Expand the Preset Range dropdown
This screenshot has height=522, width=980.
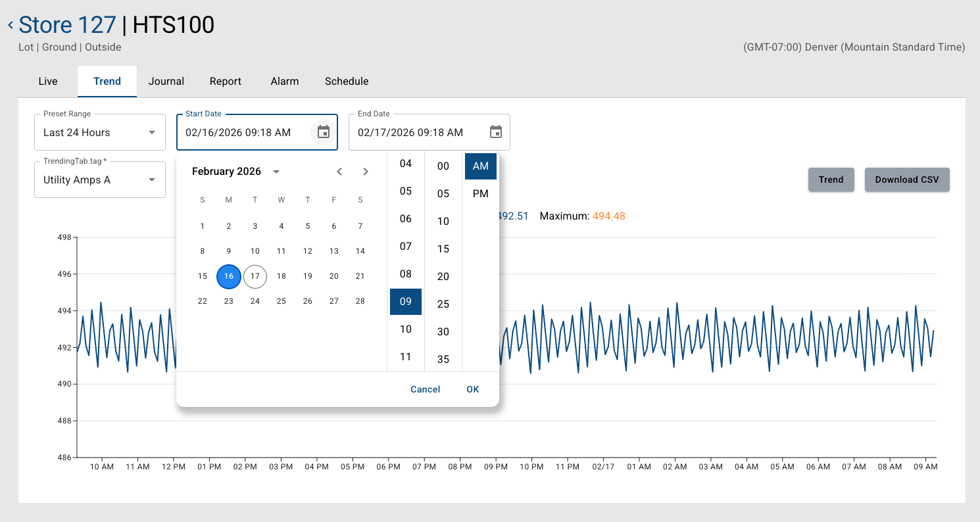click(100, 132)
